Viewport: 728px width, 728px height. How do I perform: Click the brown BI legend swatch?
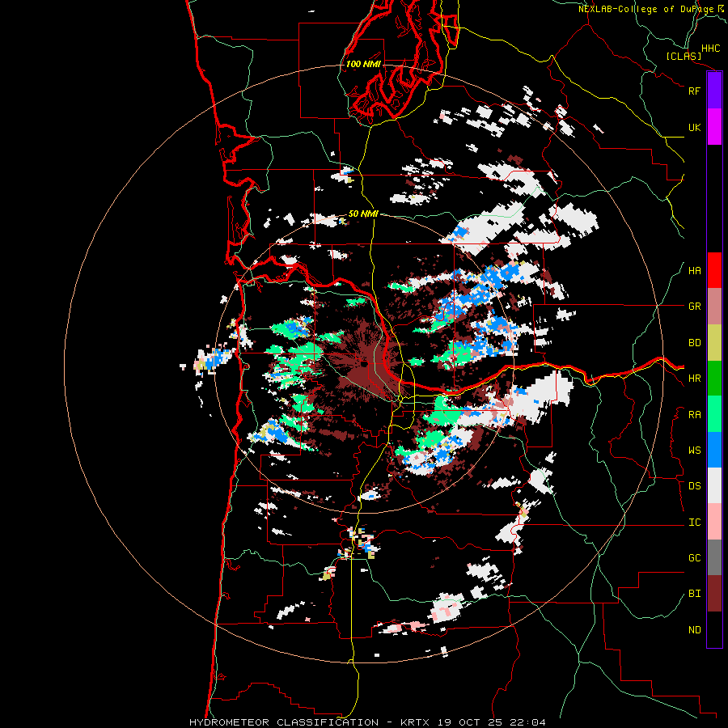point(714,594)
